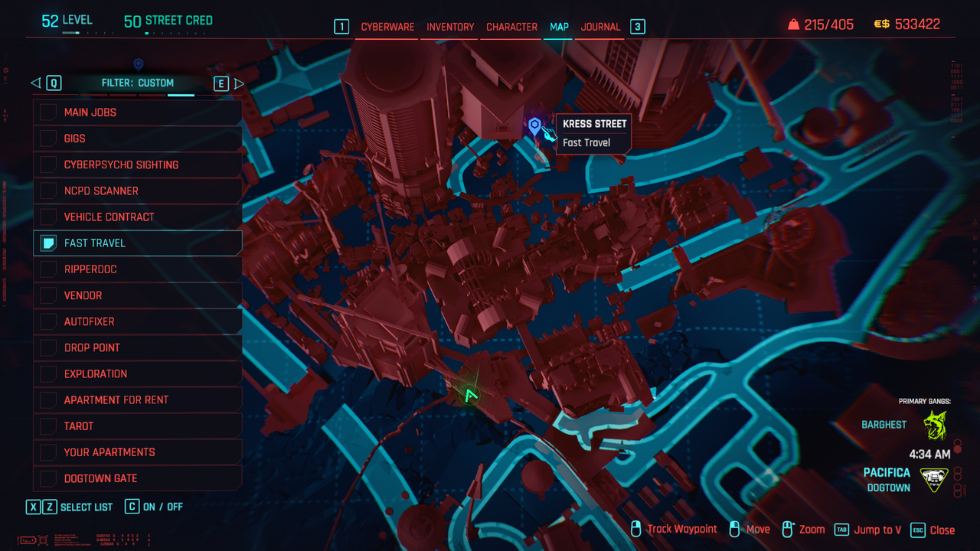Switch to the Journal tab
Screen dimensions: 980x551
click(x=600, y=27)
